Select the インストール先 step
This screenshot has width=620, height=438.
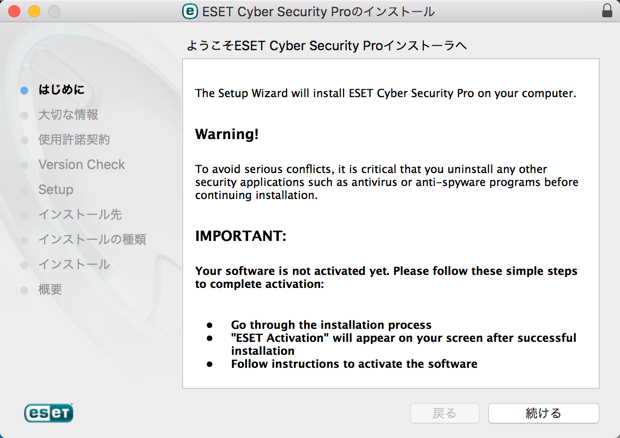coord(80,215)
